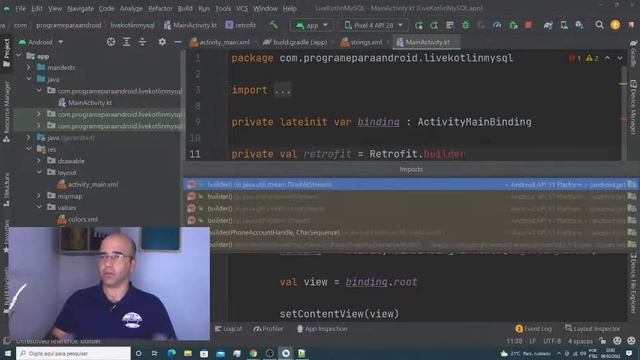Open the Refactor menu

click(160, 8)
